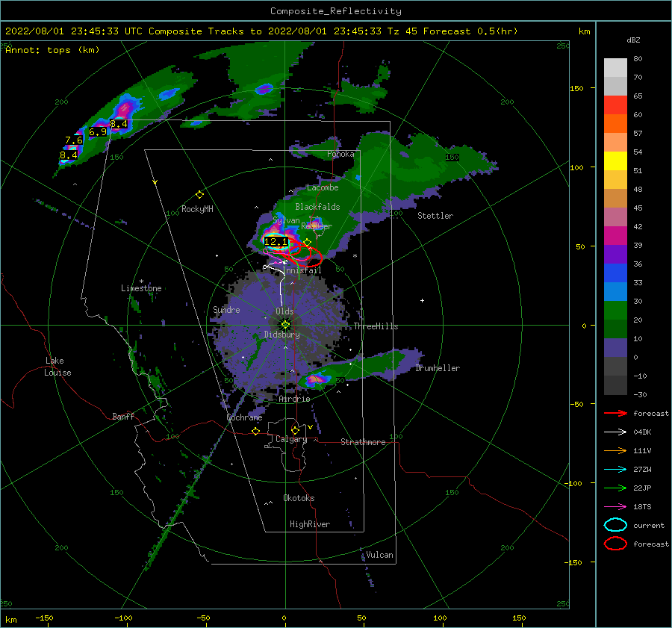Click the yellow diamond marker above Calgary
The image size is (672, 628).
(295, 430)
